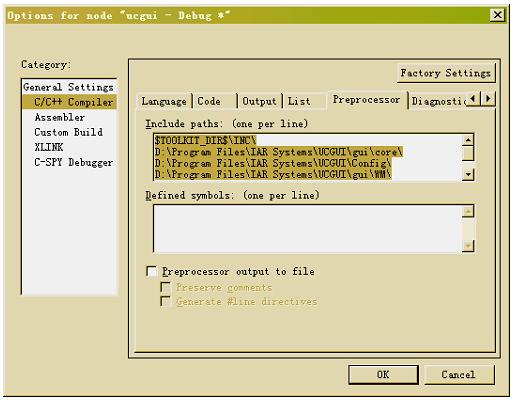Toggle Preserve comments checkbox

(166, 287)
